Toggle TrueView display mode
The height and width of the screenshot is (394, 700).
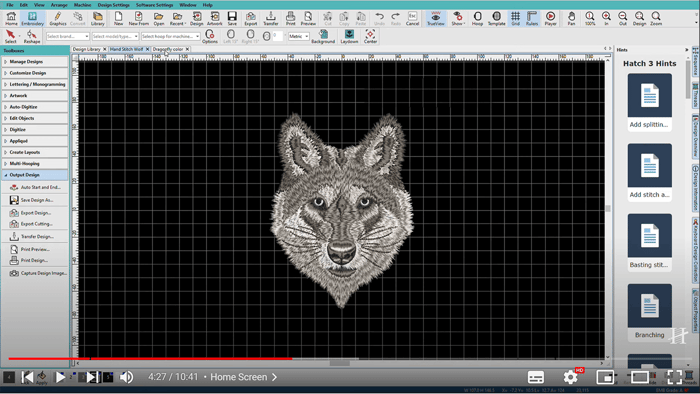point(436,18)
